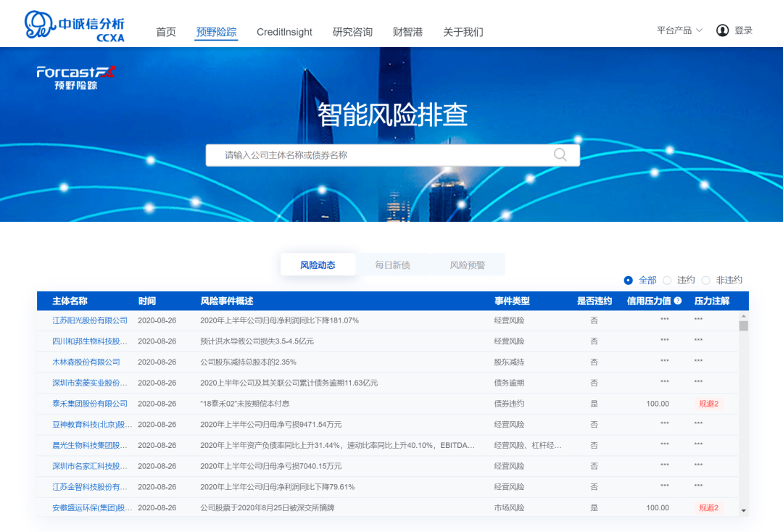Click the 中诚信分析 CCXA elephant logo

[x=75, y=26]
